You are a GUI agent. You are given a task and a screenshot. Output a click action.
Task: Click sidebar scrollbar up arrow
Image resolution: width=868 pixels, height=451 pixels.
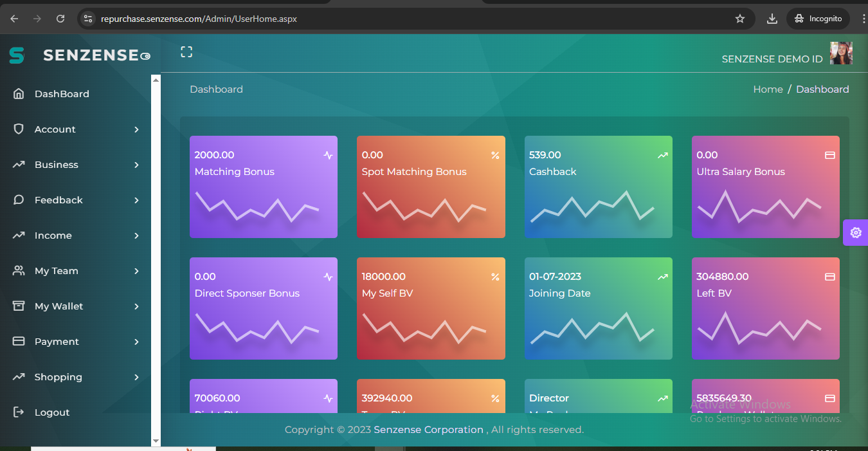point(156,79)
